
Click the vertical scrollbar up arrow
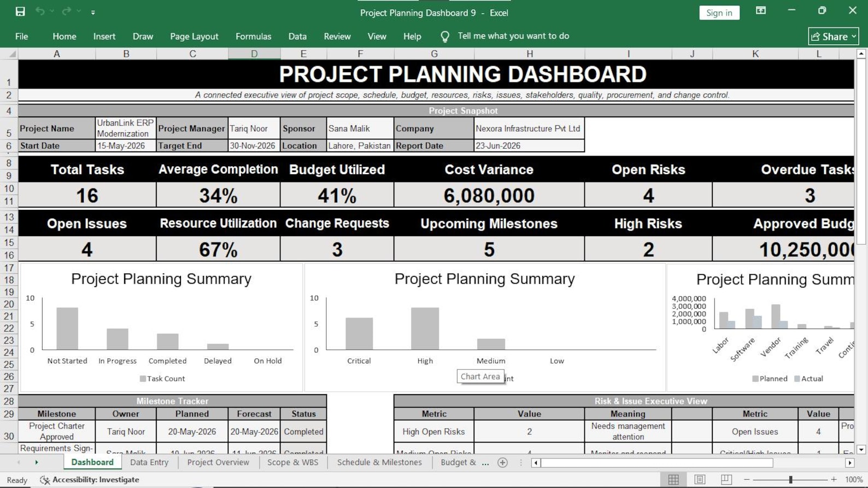tap(861, 54)
